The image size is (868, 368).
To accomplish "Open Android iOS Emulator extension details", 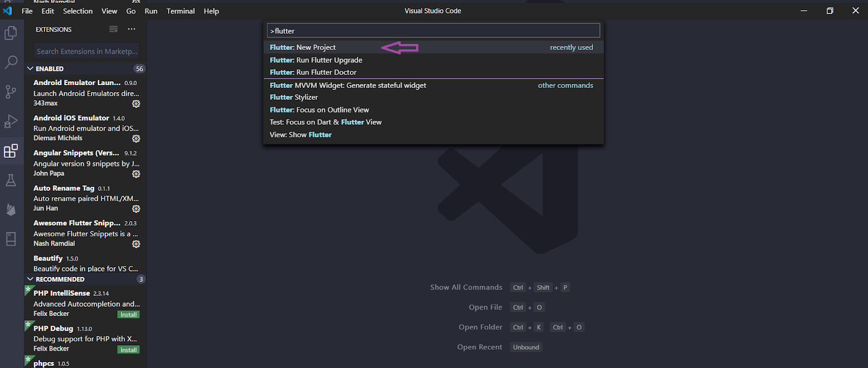I will 85,128.
